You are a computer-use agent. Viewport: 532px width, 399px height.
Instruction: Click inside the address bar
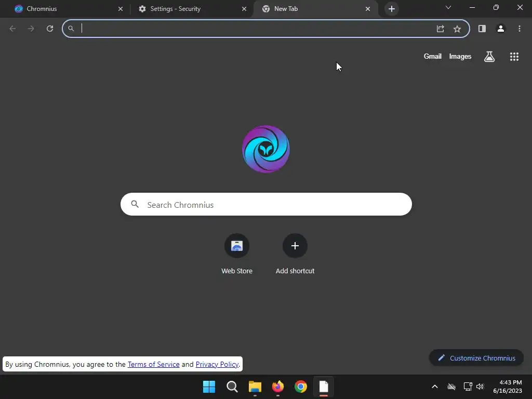click(x=266, y=29)
